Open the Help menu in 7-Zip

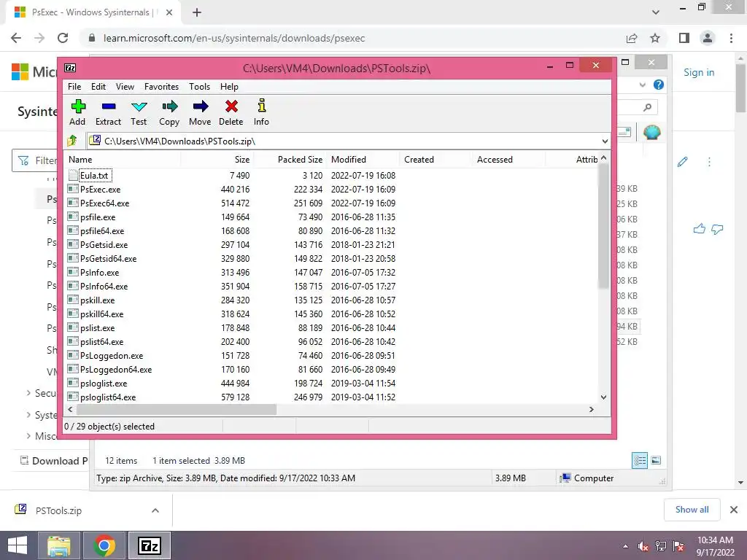pos(229,87)
